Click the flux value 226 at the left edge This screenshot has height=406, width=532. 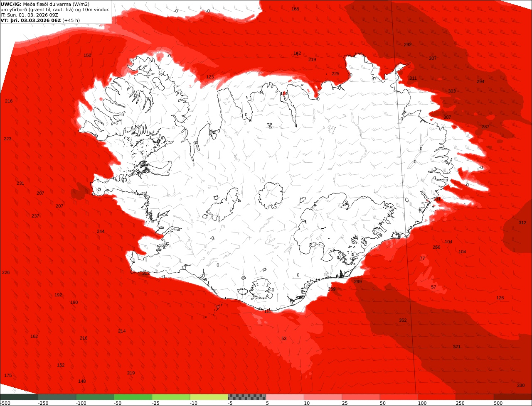pyautogui.click(x=6, y=272)
